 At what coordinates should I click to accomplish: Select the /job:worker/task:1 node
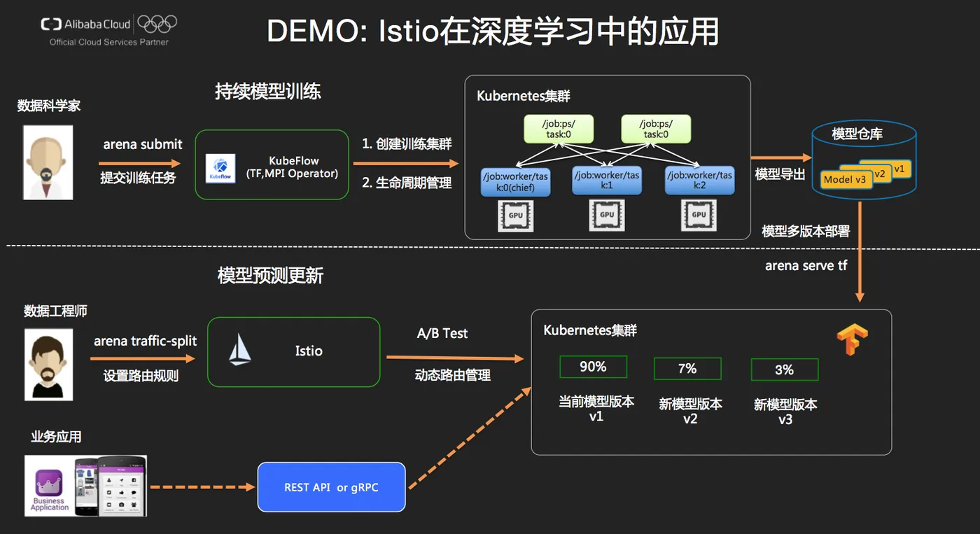(x=607, y=181)
